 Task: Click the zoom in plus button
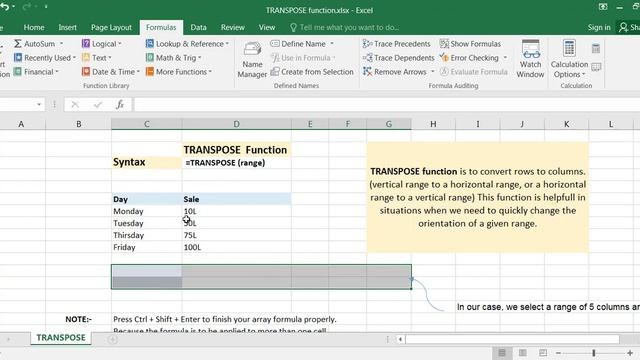pos(630,353)
